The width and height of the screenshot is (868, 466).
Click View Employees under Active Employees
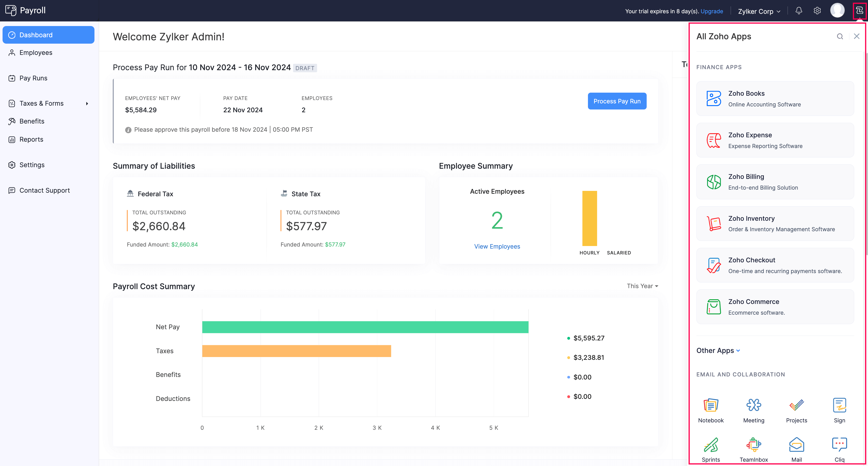(x=497, y=246)
